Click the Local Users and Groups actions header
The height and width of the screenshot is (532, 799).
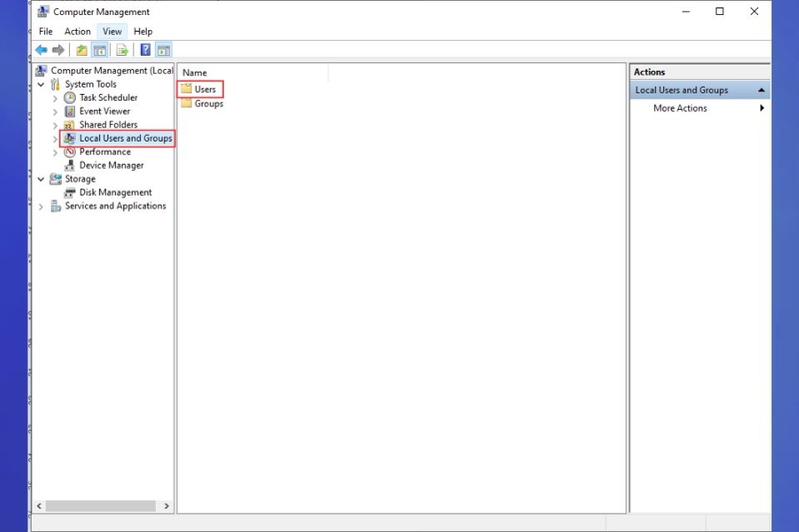699,90
